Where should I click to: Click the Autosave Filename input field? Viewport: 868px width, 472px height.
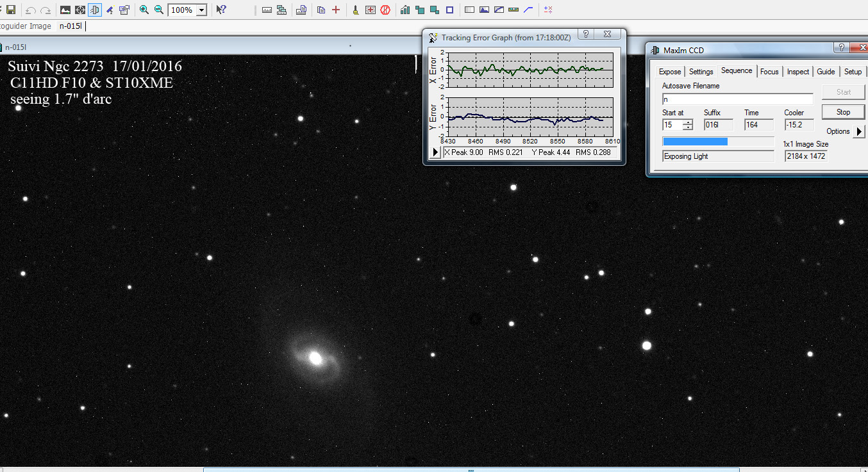pyautogui.click(x=737, y=99)
